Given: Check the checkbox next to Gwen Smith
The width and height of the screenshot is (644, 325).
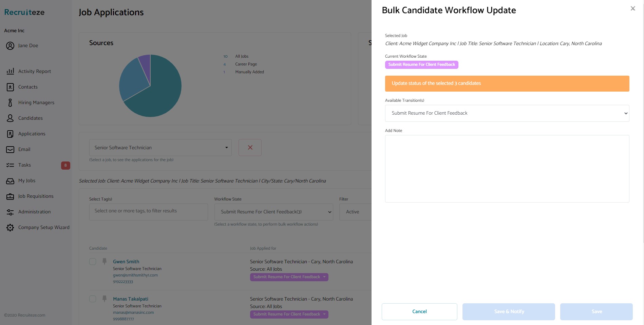Looking at the screenshot, I should tap(93, 262).
